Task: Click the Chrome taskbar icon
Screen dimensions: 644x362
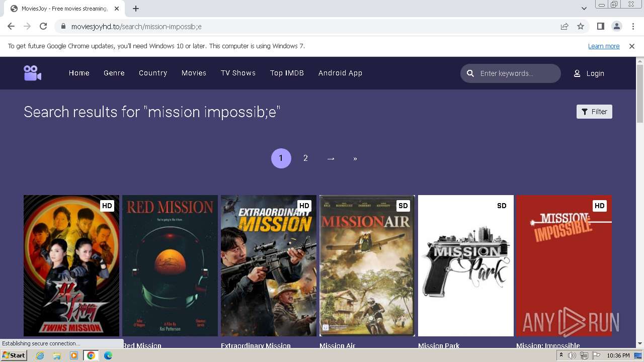Action: click(x=91, y=355)
